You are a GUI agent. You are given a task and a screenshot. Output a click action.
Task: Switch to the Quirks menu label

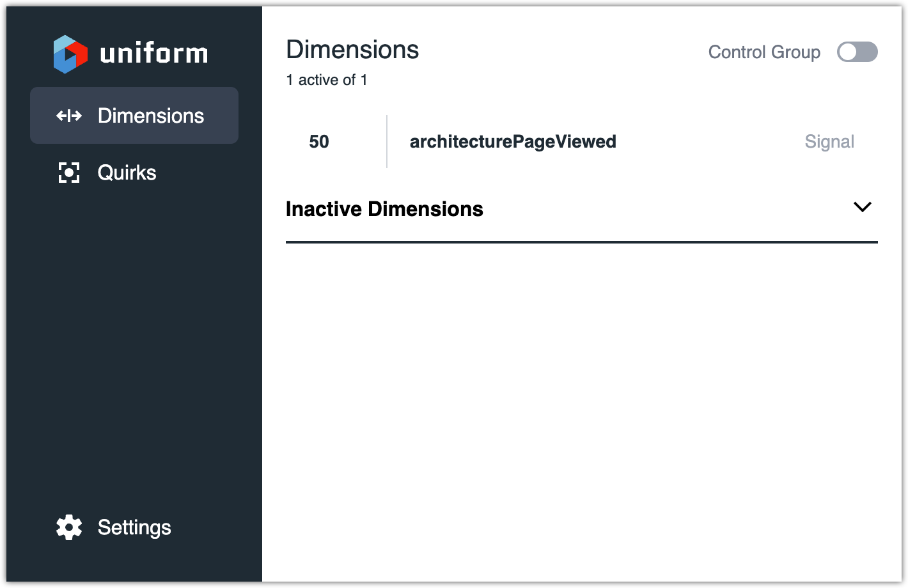127,173
